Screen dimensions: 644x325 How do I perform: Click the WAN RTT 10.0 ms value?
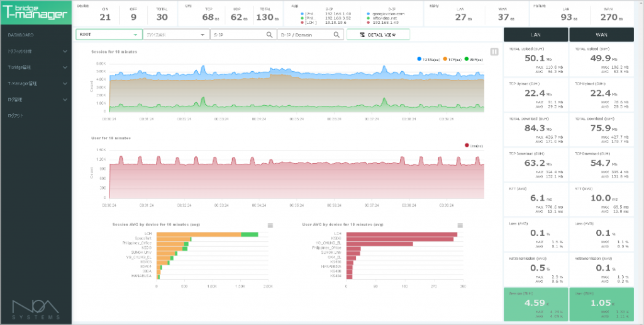click(601, 198)
